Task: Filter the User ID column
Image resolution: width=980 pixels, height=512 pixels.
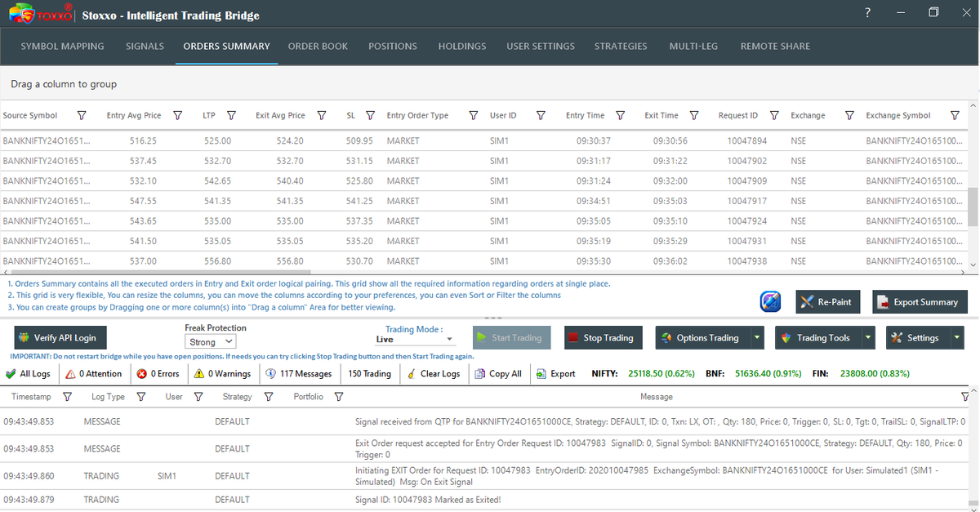Action: coord(541,116)
